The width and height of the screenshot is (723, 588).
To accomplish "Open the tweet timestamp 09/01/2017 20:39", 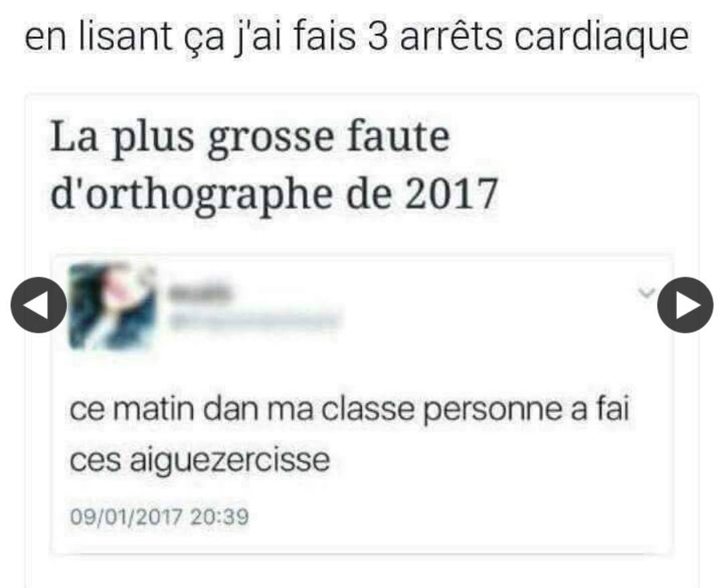I will coord(159,517).
